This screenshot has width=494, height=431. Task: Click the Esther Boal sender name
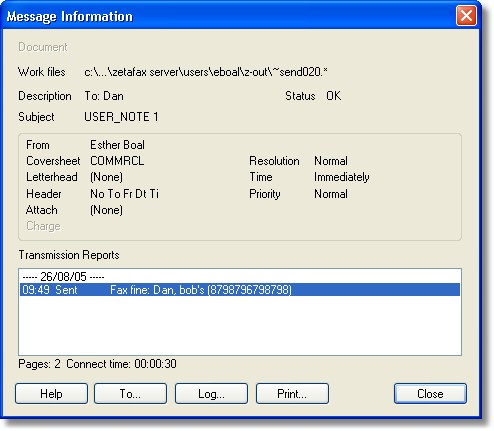[x=117, y=145]
